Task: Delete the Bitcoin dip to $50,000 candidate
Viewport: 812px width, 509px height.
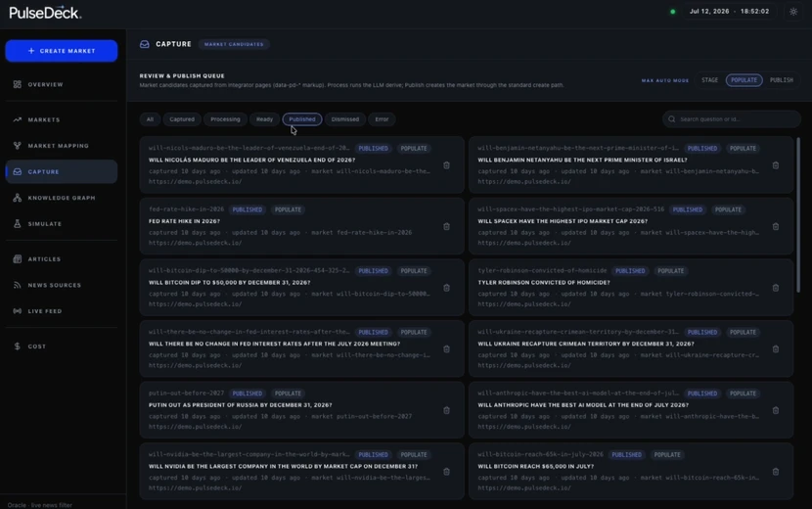Action: (446, 288)
